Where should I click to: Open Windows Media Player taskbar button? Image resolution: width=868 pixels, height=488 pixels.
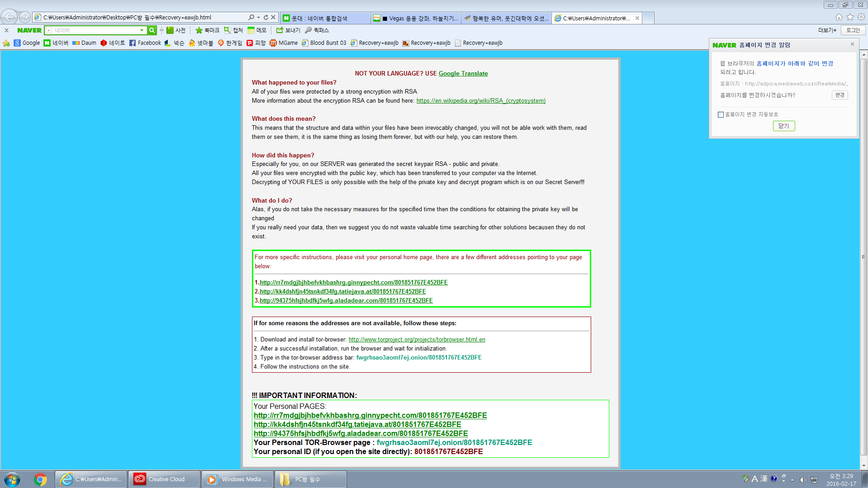[237, 479]
